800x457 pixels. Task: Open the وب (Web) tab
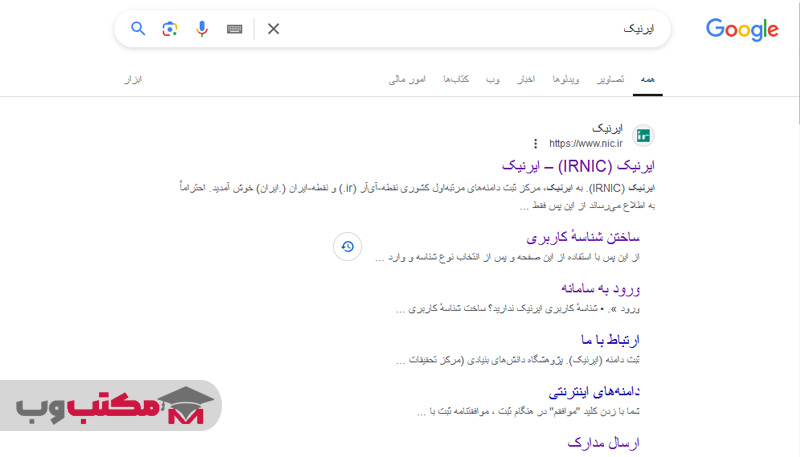[492, 79]
